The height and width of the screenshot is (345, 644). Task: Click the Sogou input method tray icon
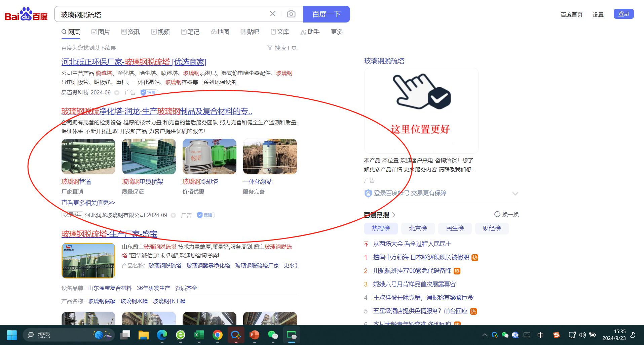coord(557,335)
